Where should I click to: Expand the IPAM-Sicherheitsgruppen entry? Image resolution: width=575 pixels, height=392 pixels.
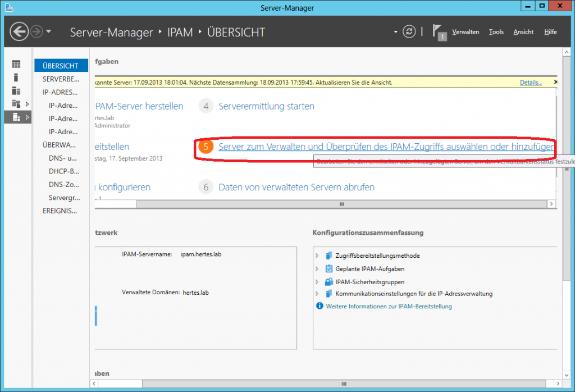317,281
